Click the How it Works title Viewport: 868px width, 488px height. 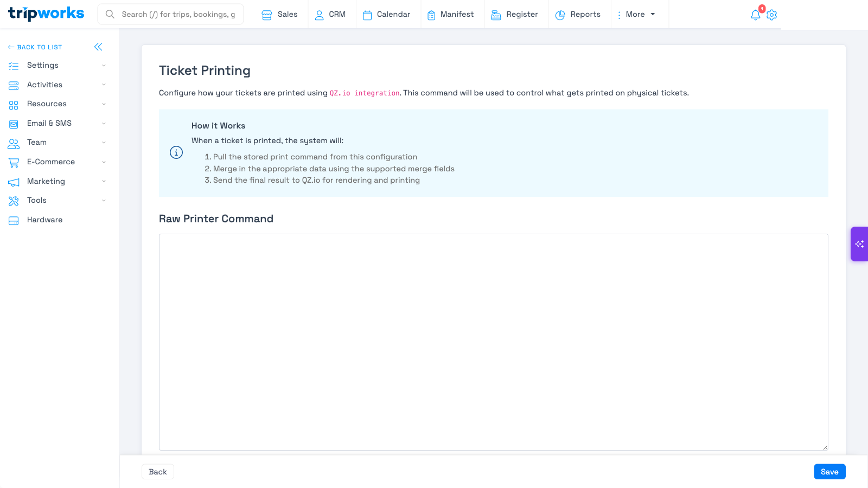click(218, 126)
